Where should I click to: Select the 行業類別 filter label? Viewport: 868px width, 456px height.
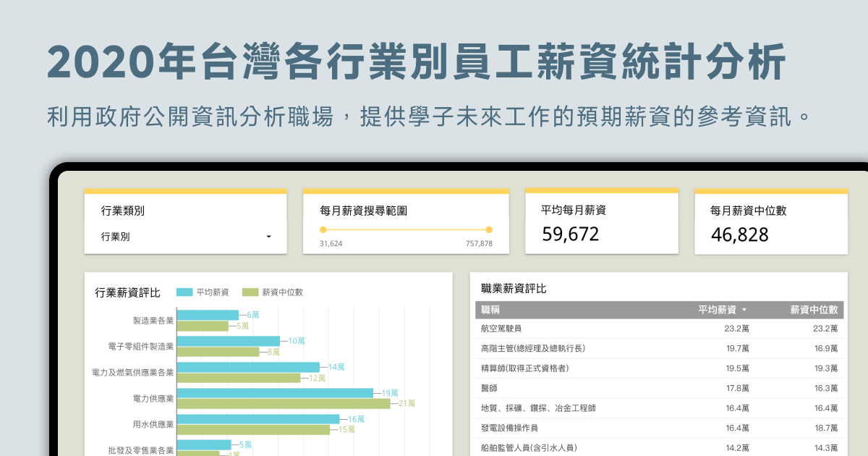(123, 211)
